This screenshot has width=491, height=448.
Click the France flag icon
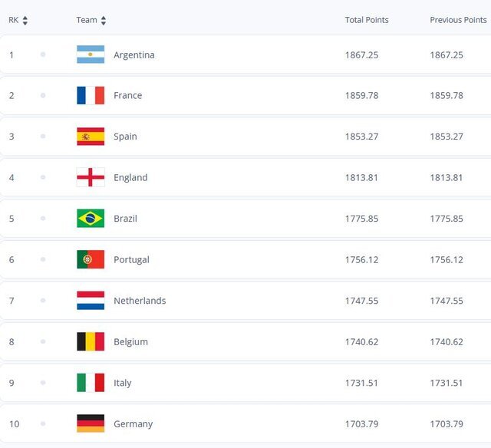91,95
